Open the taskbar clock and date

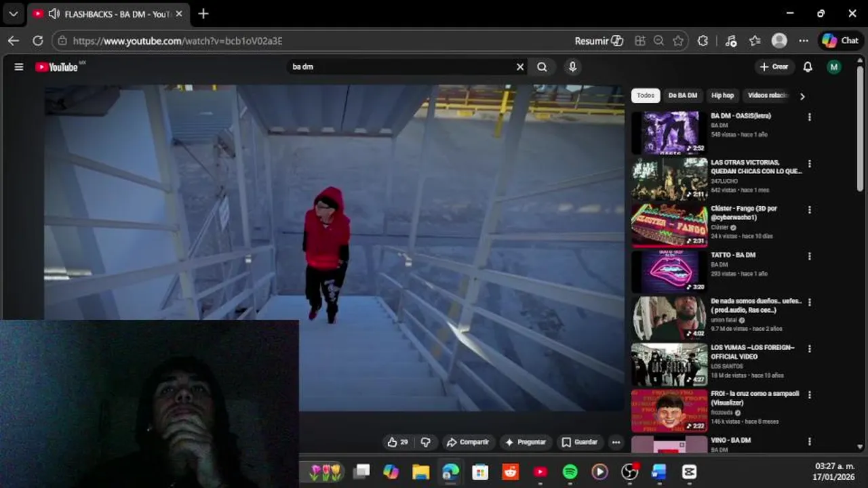[833, 472]
